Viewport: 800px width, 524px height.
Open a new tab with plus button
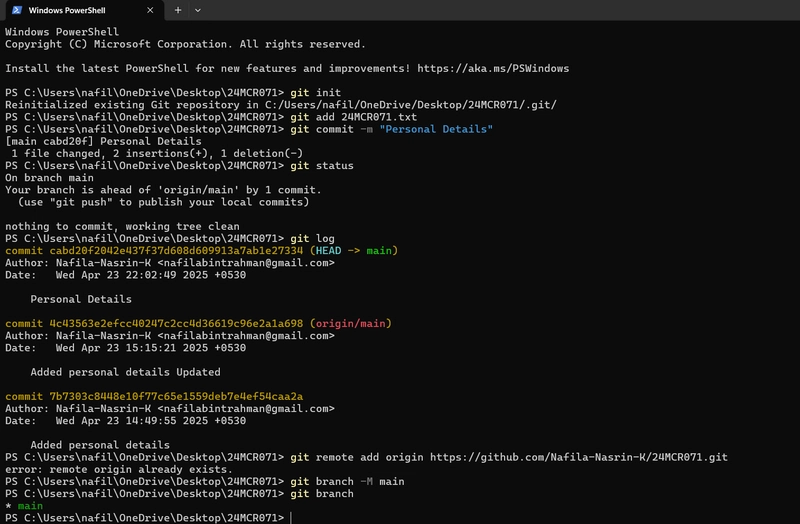[178, 10]
